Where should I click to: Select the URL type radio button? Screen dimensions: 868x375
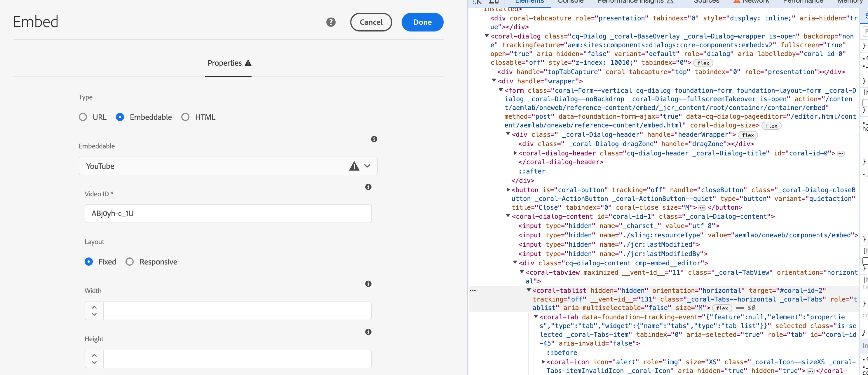tap(83, 117)
